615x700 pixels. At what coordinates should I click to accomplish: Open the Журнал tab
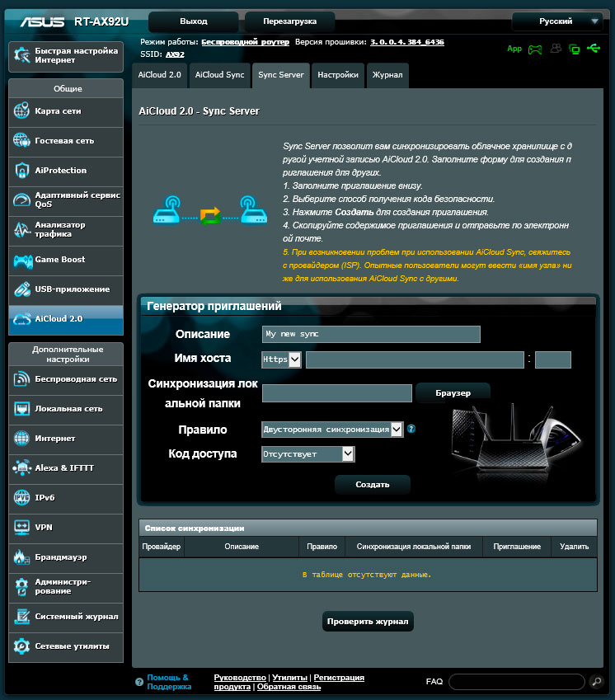(x=387, y=75)
